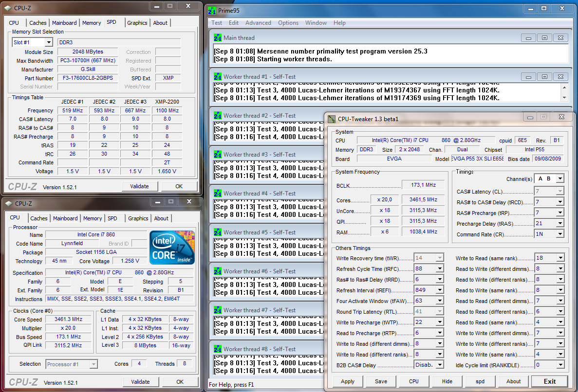This screenshot has height=392, width=578.
Task: Click scroll down arrow in Worker thread #1
Action: point(564,98)
